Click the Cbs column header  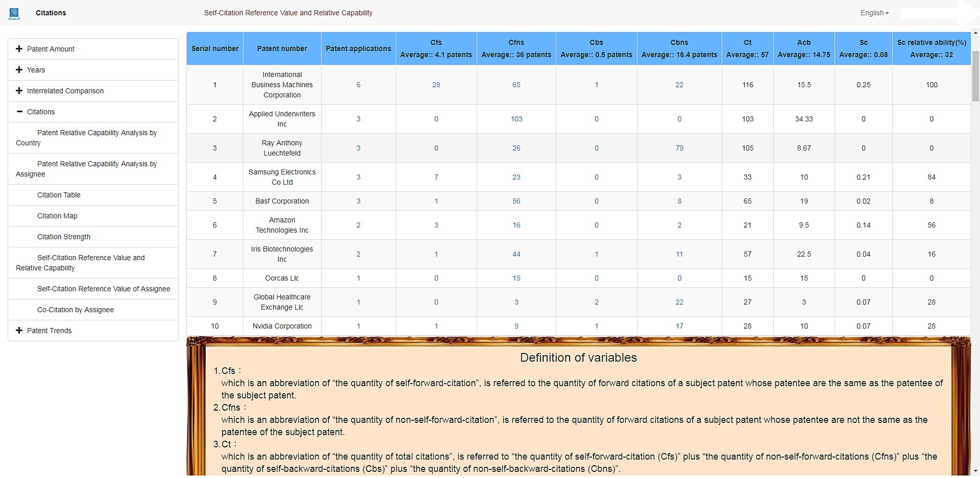coord(596,48)
